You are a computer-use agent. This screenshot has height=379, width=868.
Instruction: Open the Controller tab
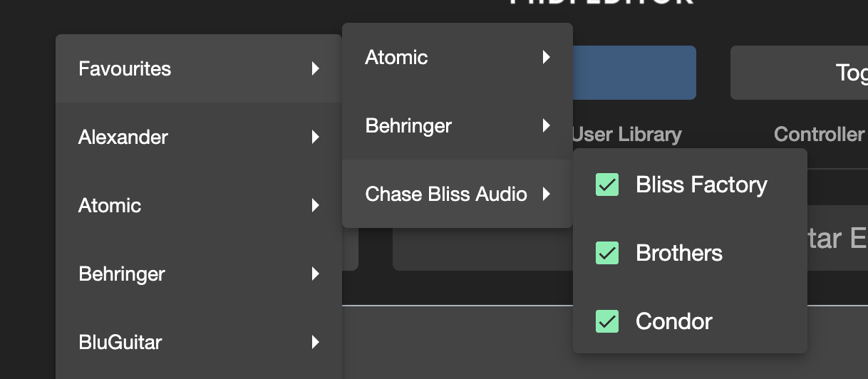coord(820,135)
